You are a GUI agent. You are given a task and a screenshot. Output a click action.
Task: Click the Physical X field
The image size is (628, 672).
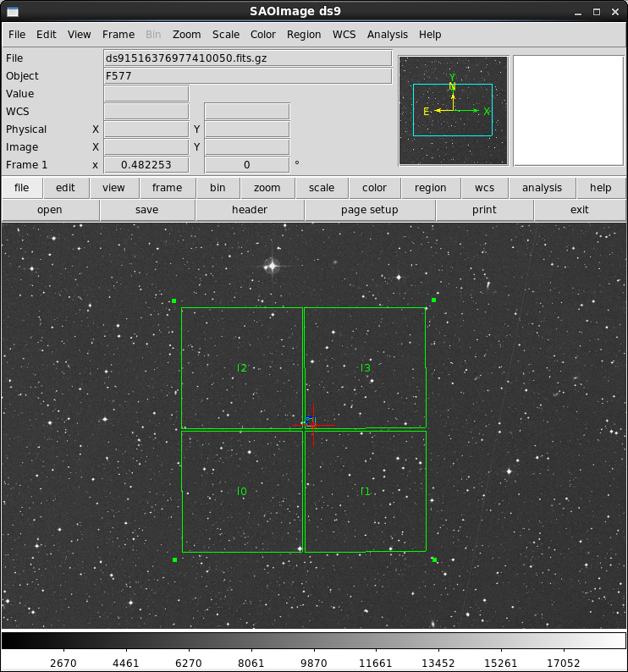click(x=146, y=129)
